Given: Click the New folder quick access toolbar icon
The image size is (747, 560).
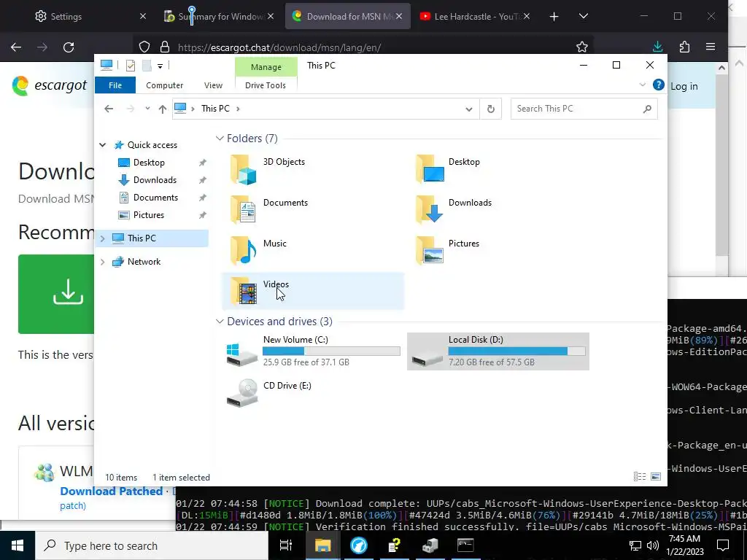Looking at the screenshot, I should pos(147,66).
